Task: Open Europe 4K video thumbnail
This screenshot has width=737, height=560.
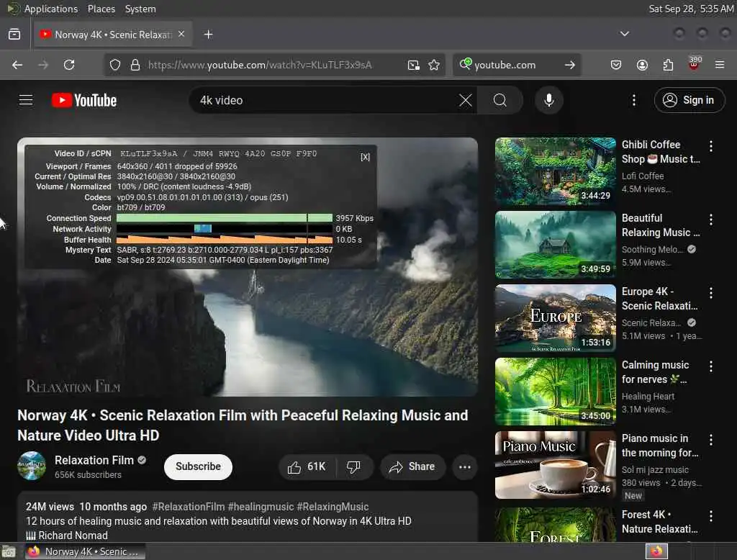Action: [555, 318]
